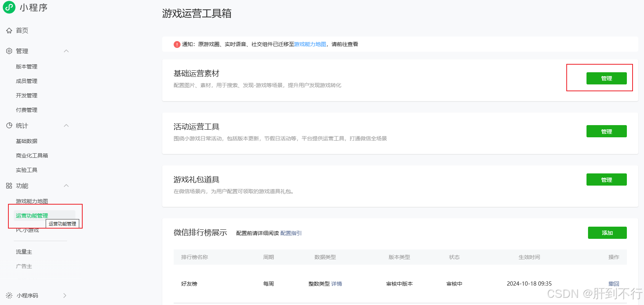Open PC小游戏 menu item

tap(27, 230)
